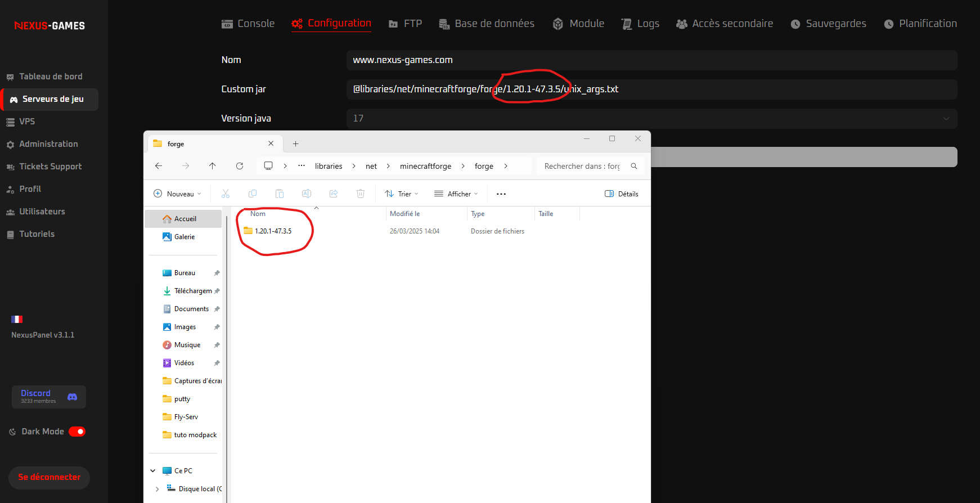Open the more options ellipsis menu
The width and height of the screenshot is (980, 503).
pyautogui.click(x=501, y=194)
